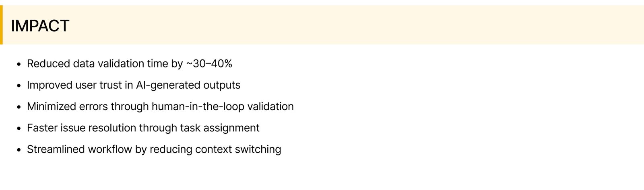The height and width of the screenshot is (190, 644).
Task: Click the phrase "context switching"
Action: point(238,149)
